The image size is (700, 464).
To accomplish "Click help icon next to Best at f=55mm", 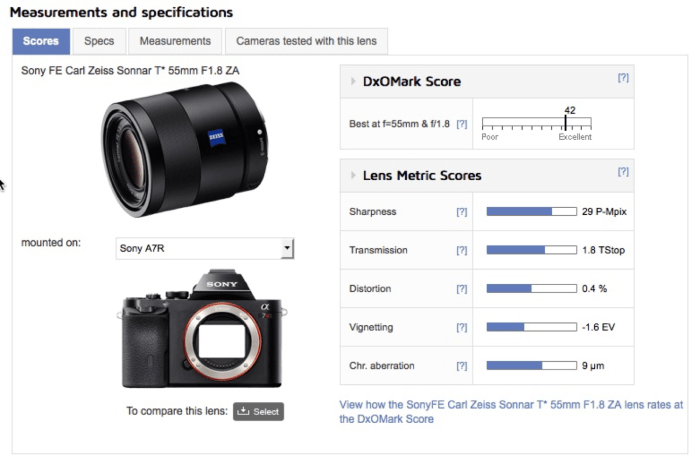I will click(461, 124).
